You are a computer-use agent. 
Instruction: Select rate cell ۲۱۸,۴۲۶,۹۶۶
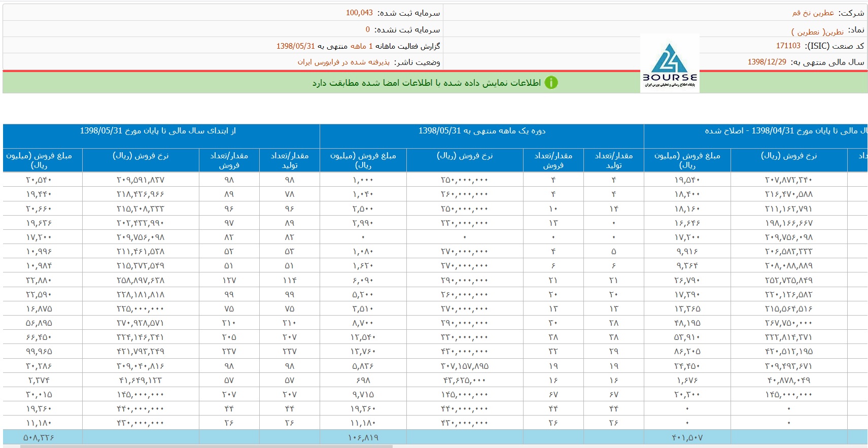141,194
